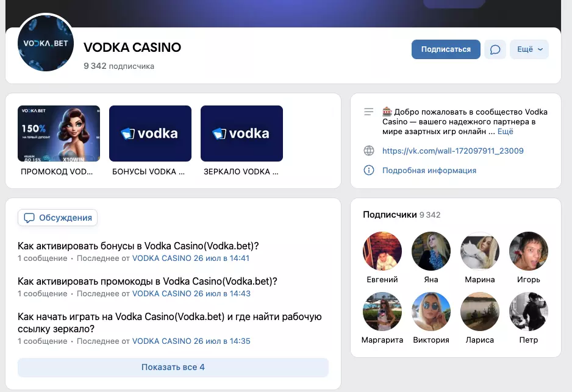
Task: Click the info icon beside Подробная информация
Action: pos(368,170)
